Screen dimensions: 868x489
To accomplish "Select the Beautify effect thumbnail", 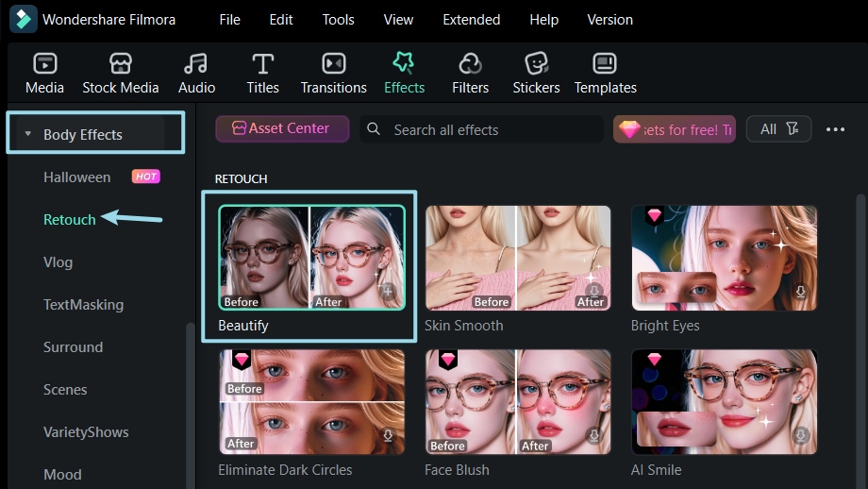I will point(311,257).
